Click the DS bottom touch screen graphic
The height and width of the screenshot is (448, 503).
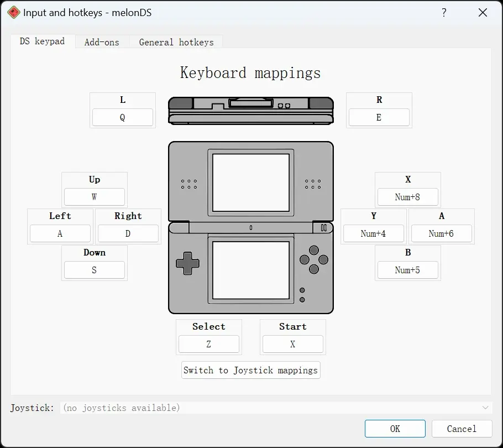click(x=251, y=270)
